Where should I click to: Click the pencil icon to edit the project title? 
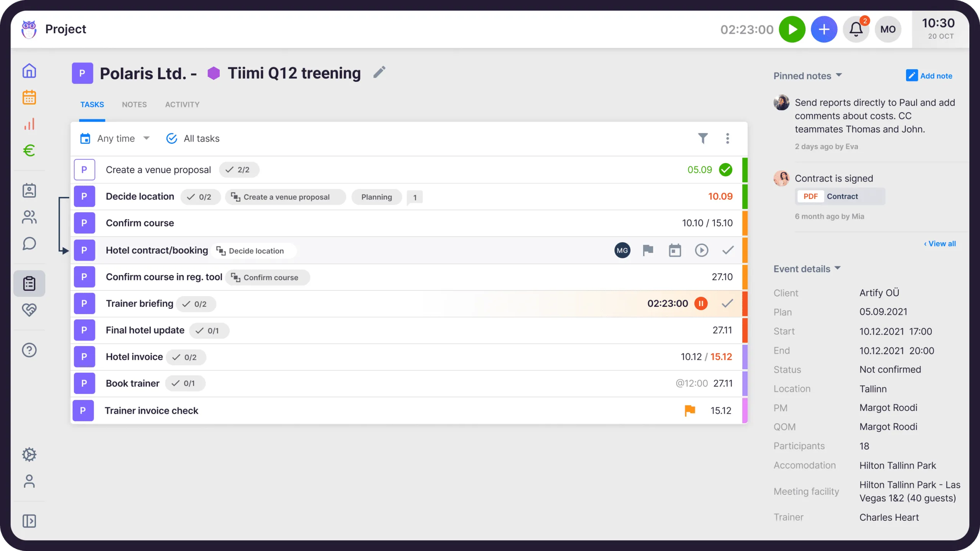[379, 72]
